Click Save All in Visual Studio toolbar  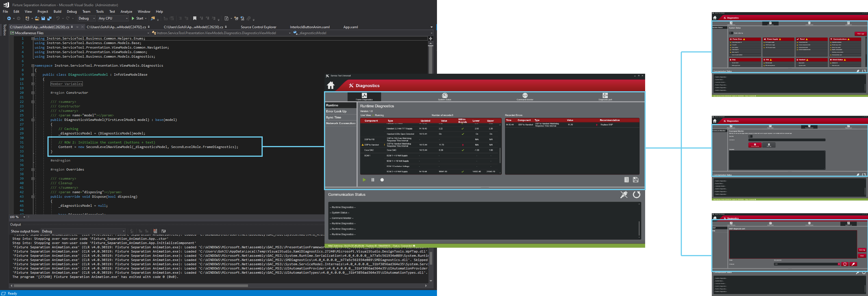49,19
